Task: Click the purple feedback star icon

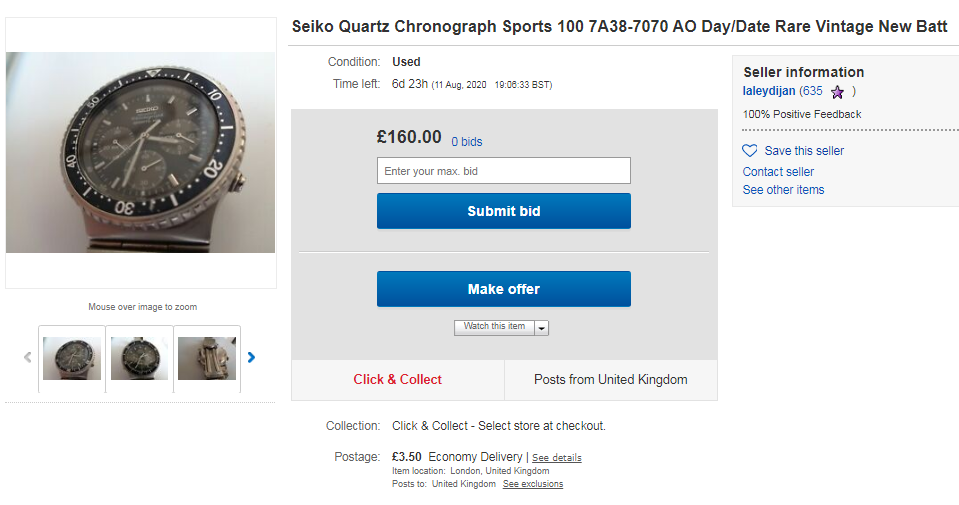Action: 837,92
